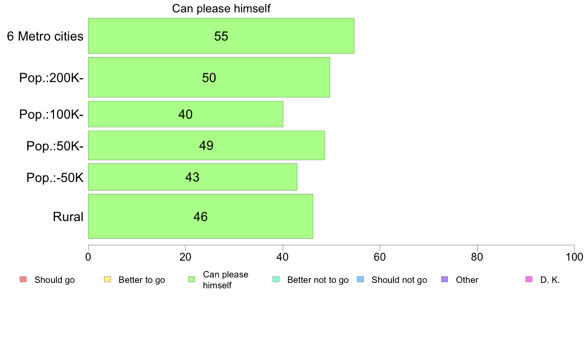The width and height of the screenshot is (588, 364).
Task: Click the yellow 'Better to go' legend swatch
Action: point(107,279)
